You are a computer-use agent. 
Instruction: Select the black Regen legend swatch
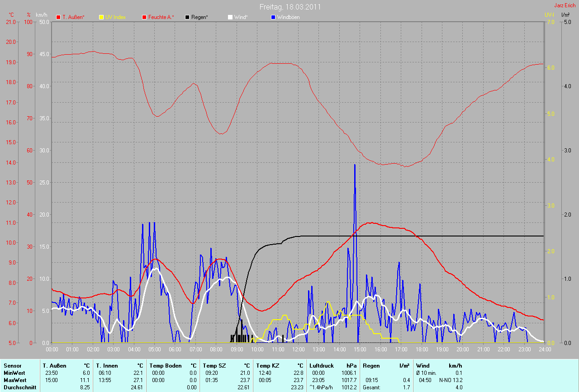click(187, 17)
